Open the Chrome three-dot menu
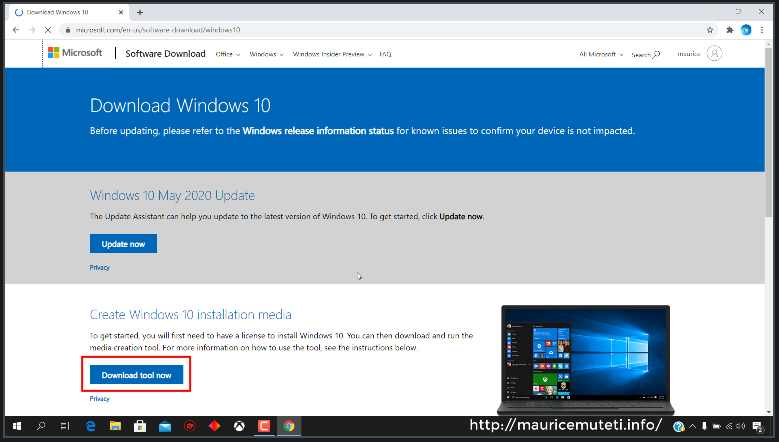779x442 pixels. click(x=762, y=30)
